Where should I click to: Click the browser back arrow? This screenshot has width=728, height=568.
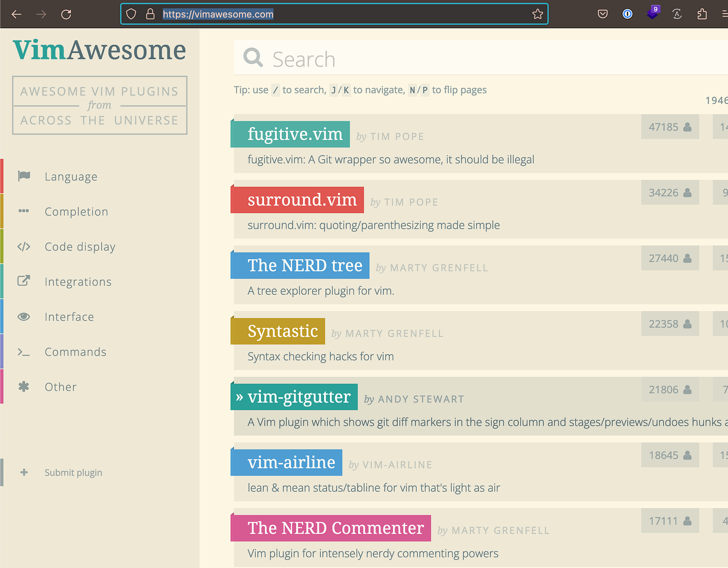(16, 14)
